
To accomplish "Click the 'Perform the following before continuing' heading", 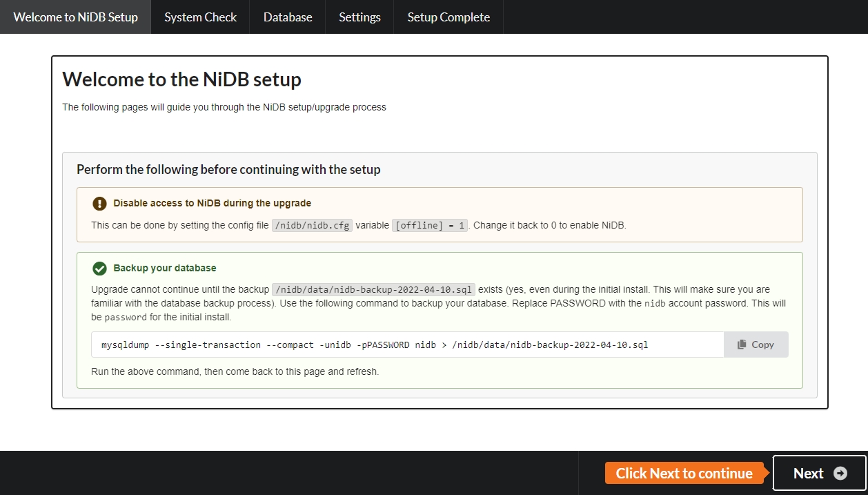I will click(x=228, y=169).
